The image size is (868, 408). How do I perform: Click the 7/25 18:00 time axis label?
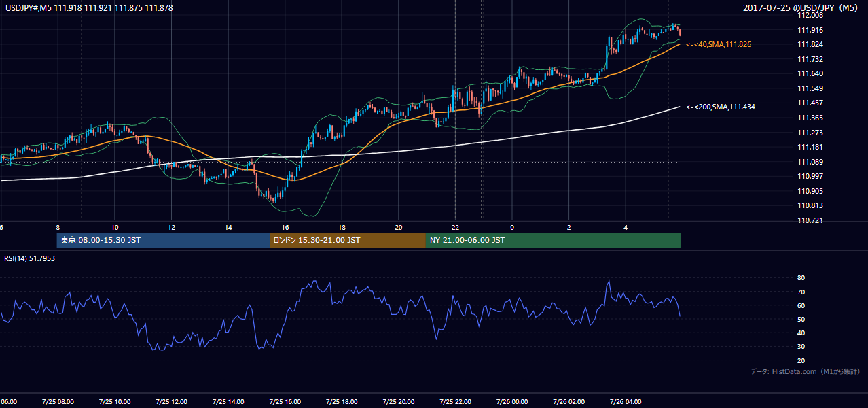(x=342, y=401)
